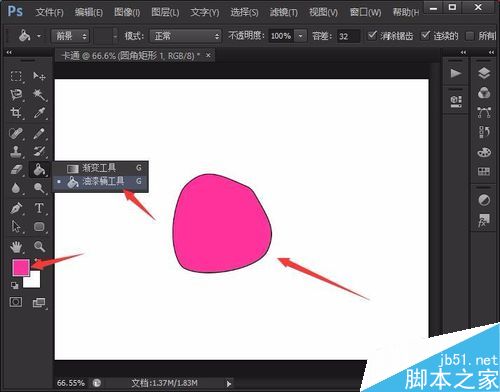Image resolution: width=500 pixels, height=392 pixels.
Task: Open the Layers panel icon
Action: [x=484, y=73]
